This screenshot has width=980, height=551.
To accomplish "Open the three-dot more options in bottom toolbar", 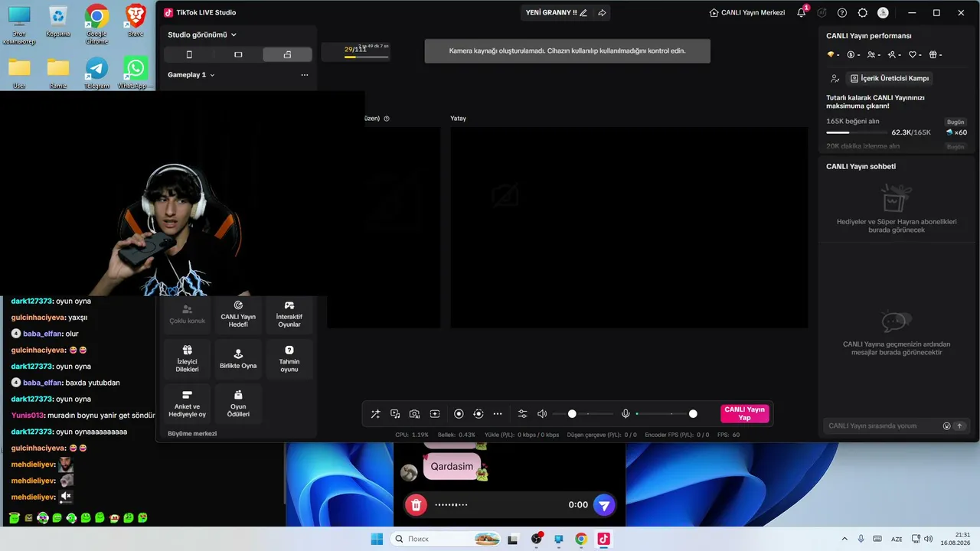I will click(498, 414).
